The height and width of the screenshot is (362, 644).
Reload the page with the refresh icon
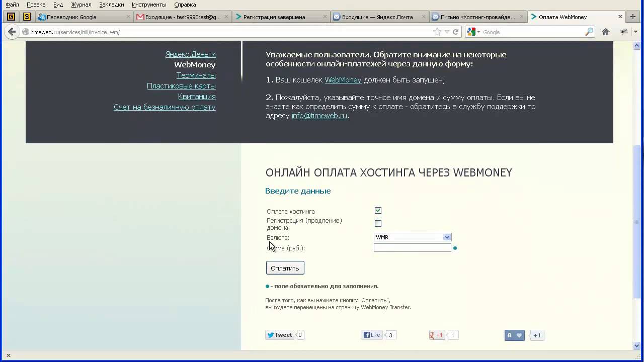(x=455, y=32)
